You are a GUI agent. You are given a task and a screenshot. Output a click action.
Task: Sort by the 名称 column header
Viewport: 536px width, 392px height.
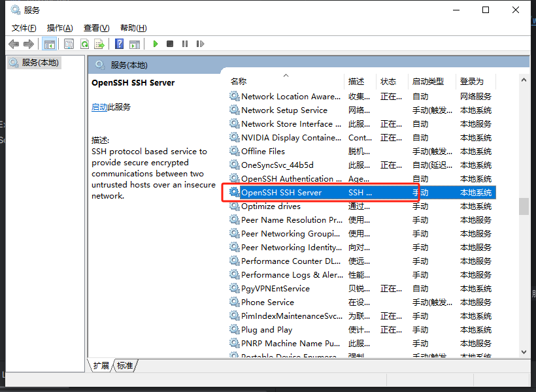(x=239, y=82)
